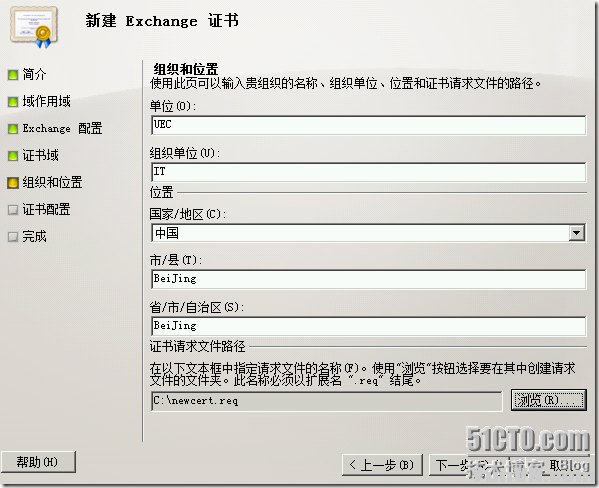
Task: Click the 帮助(H) button
Action: [x=38, y=462]
